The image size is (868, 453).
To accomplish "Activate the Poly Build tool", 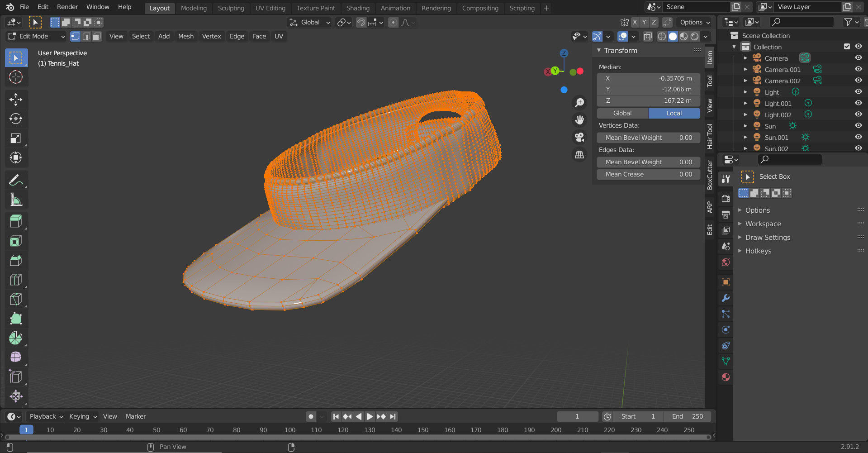I will click(x=16, y=319).
